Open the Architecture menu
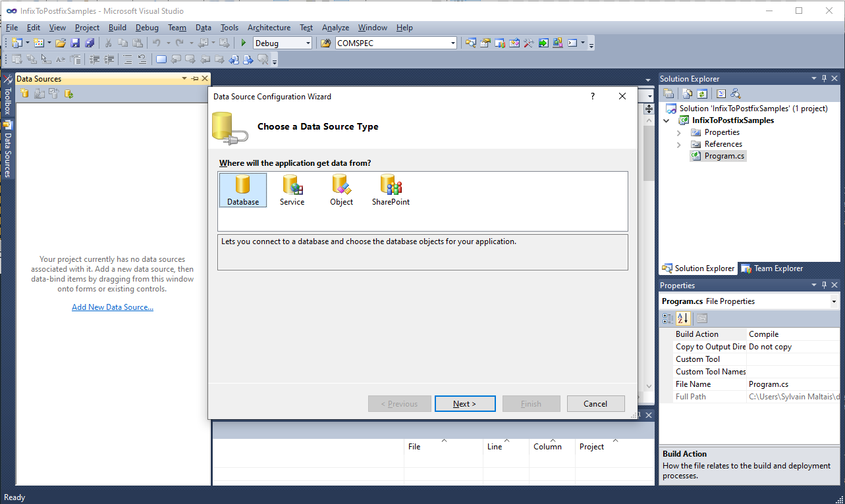 click(269, 28)
